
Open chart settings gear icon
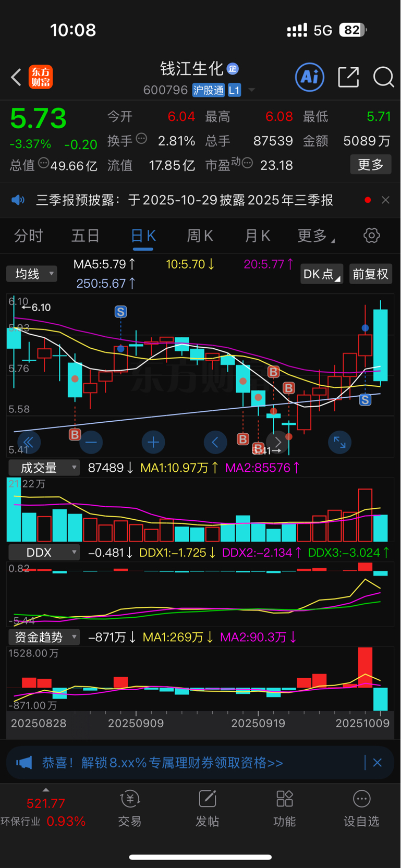point(372,236)
